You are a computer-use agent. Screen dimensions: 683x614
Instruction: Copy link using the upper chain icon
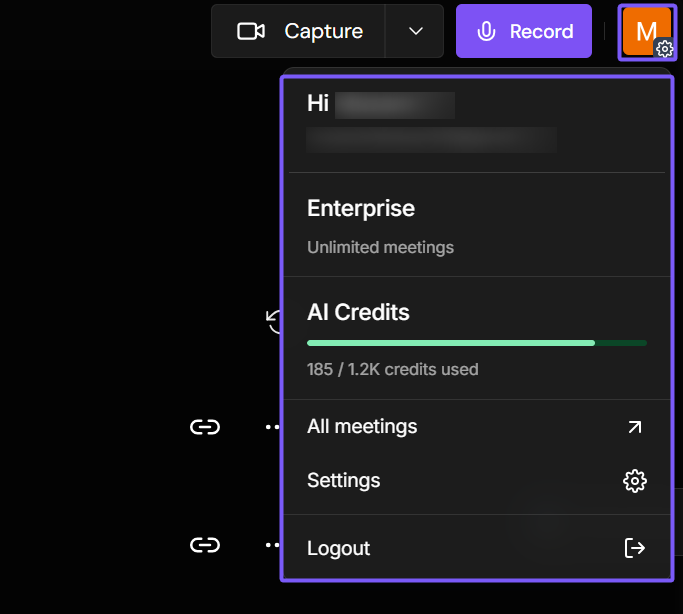pos(205,427)
